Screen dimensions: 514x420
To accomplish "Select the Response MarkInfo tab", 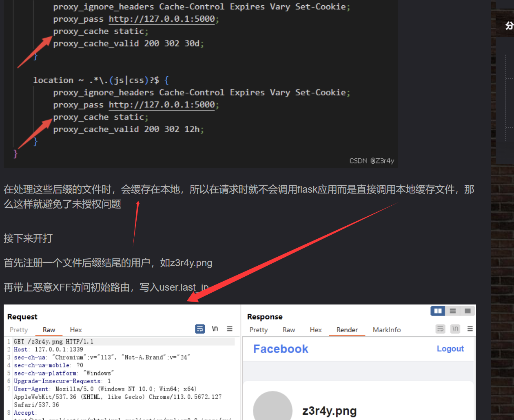I will click(x=387, y=330).
